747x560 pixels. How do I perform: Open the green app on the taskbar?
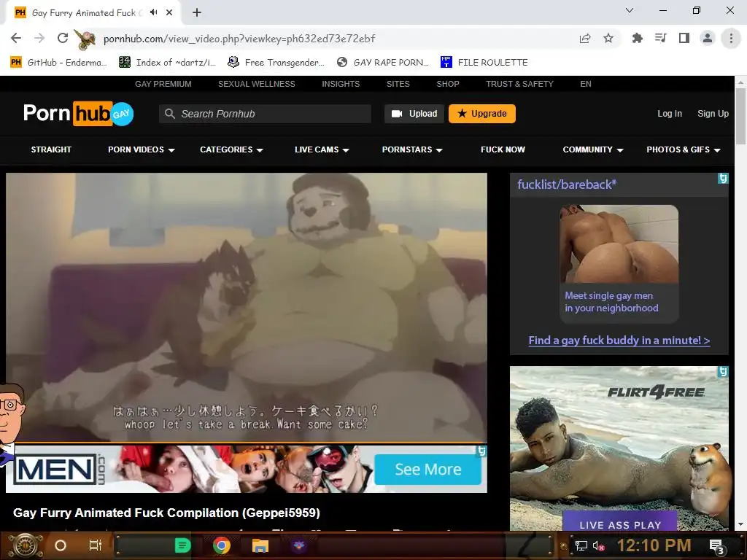point(183,545)
